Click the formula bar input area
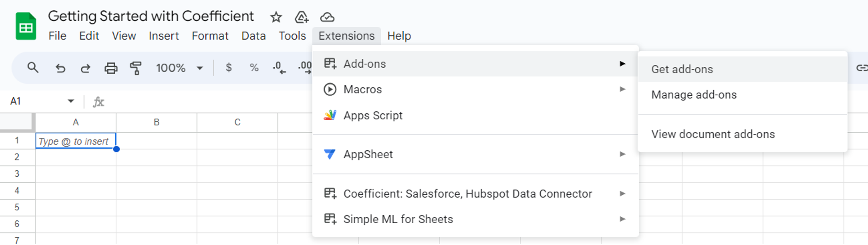 [x=202, y=102]
